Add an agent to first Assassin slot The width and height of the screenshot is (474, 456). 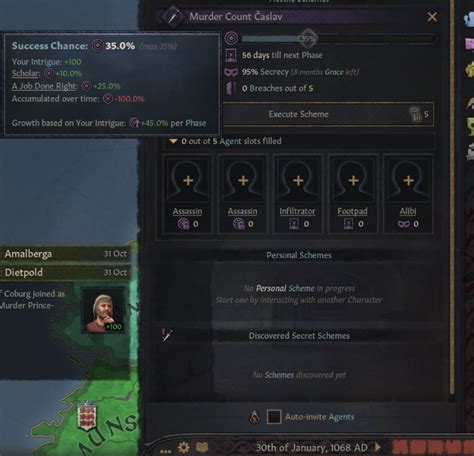[188, 180]
